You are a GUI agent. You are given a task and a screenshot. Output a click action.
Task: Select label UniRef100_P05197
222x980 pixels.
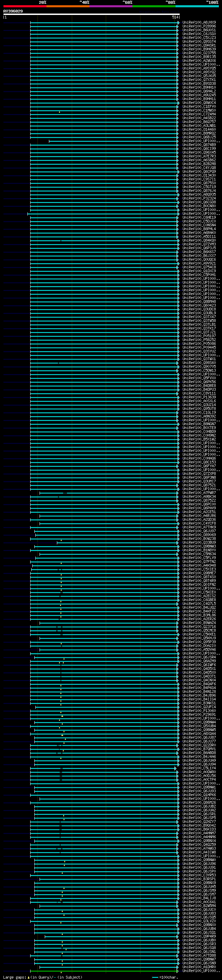click(x=199, y=336)
